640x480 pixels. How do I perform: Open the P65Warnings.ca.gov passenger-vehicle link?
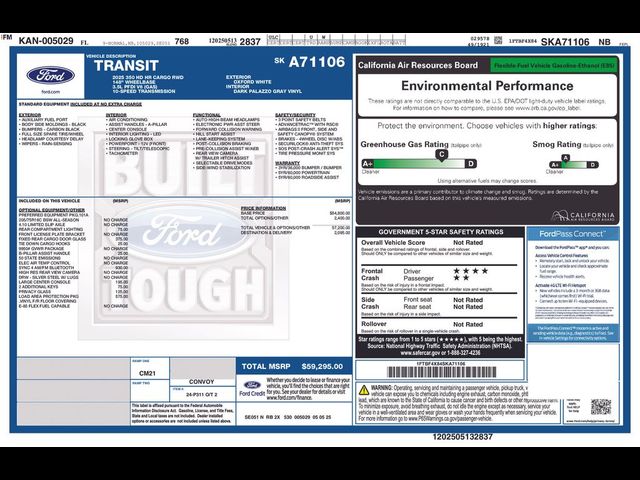(x=450, y=418)
